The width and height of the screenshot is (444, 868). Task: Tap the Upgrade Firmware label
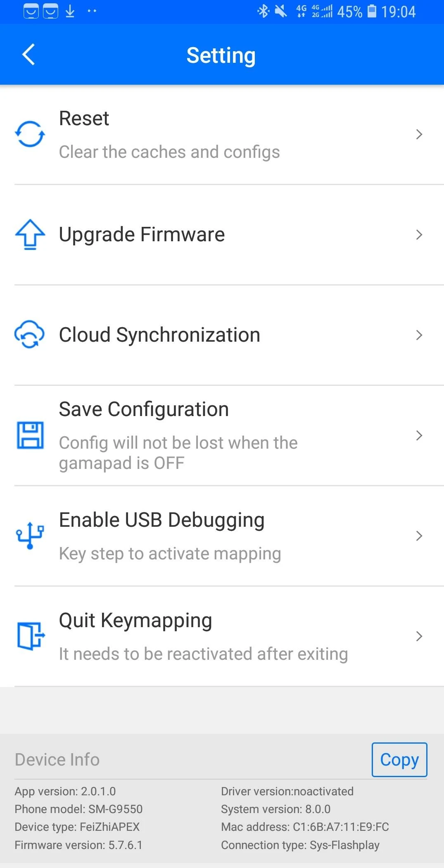pyautogui.click(x=142, y=235)
